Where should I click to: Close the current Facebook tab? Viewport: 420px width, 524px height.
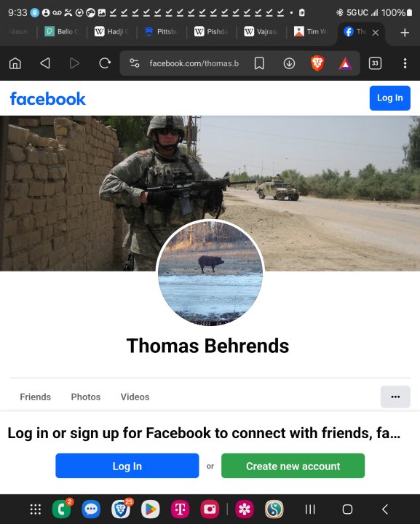pyautogui.click(x=375, y=33)
